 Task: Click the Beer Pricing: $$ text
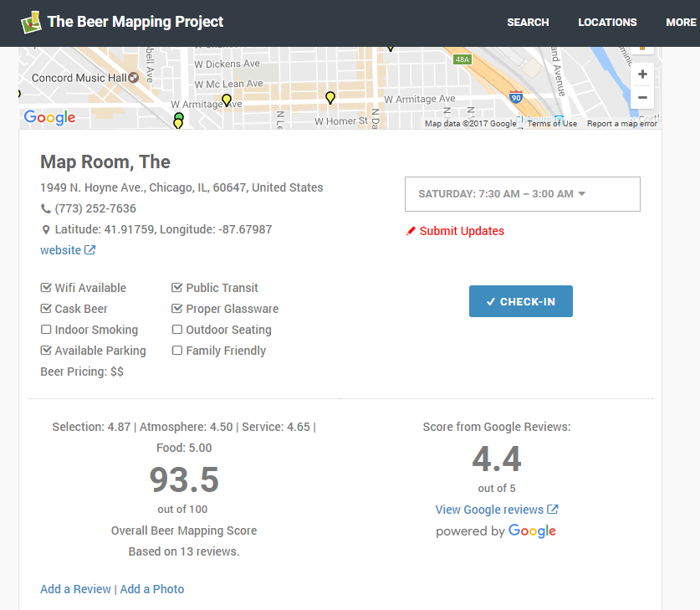coord(82,372)
